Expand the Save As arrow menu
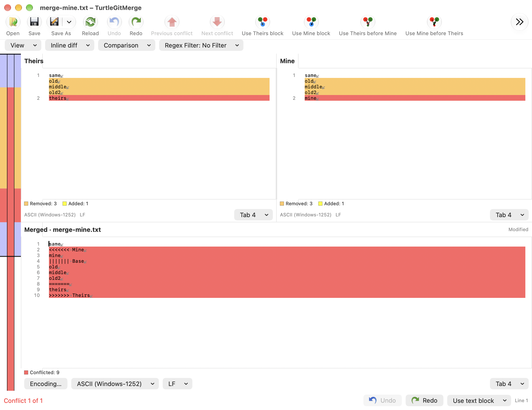Image resolution: width=532 pixels, height=410 pixels. point(69,22)
